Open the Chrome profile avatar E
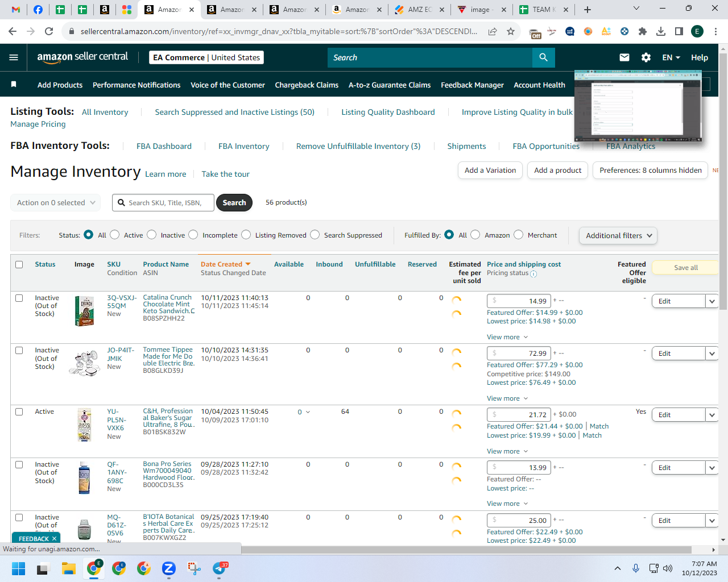 tap(697, 31)
